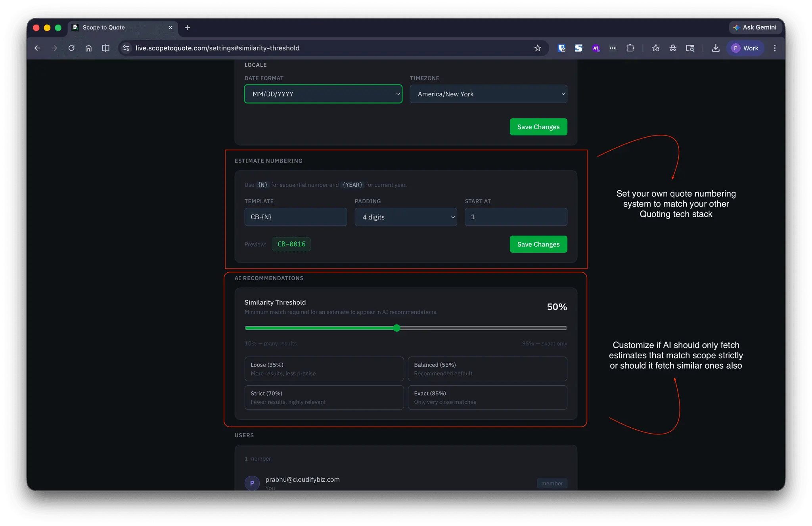
Task: Open the Date Format dropdown
Action: coord(323,94)
